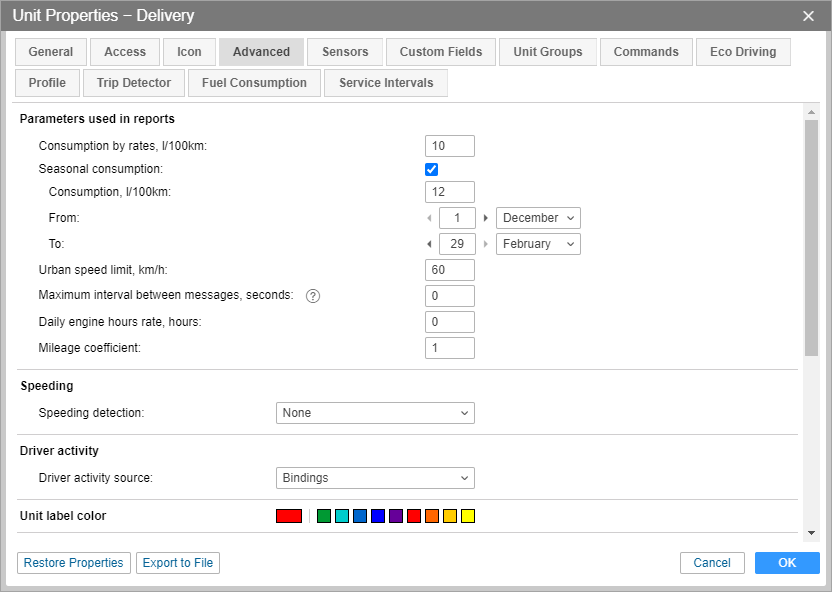The width and height of the screenshot is (832, 592).
Task: Toggle the Seasonal consumption checkbox
Action: click(x=432, y=169)
